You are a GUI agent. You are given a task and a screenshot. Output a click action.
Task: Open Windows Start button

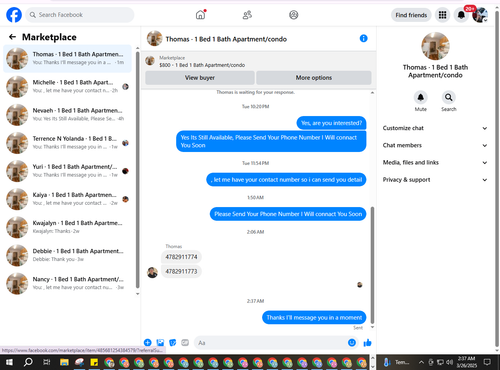pyautogui.click(x=9, y=362)
